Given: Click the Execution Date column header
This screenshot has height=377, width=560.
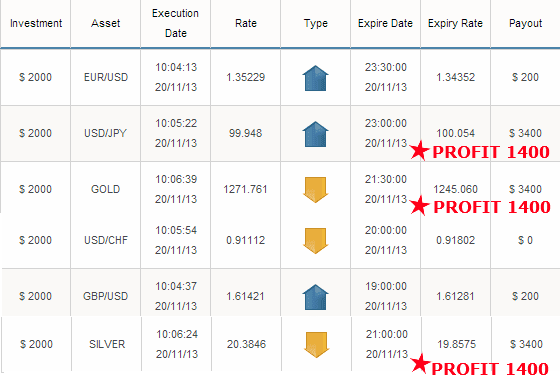Looking at the screenshot, I should [175, 23].
